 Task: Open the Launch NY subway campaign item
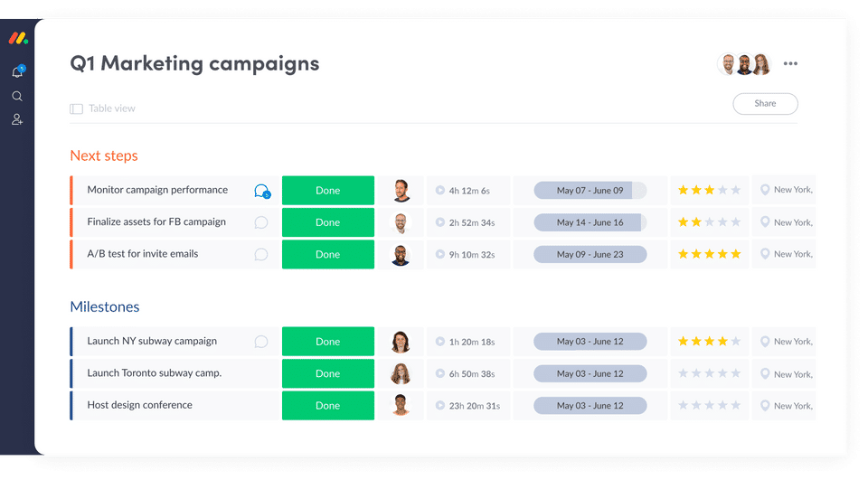click(x=152, y=342)
